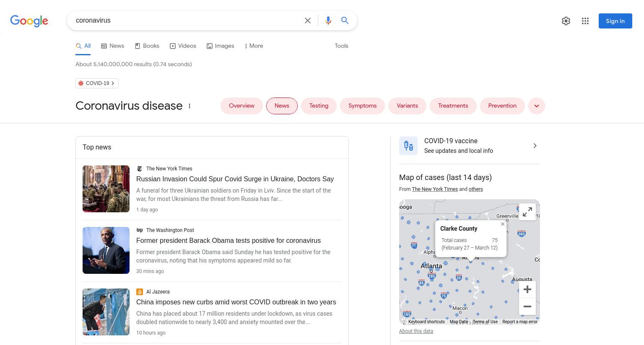
Task: Open search Tools options
Action: [x=341, y=46]
